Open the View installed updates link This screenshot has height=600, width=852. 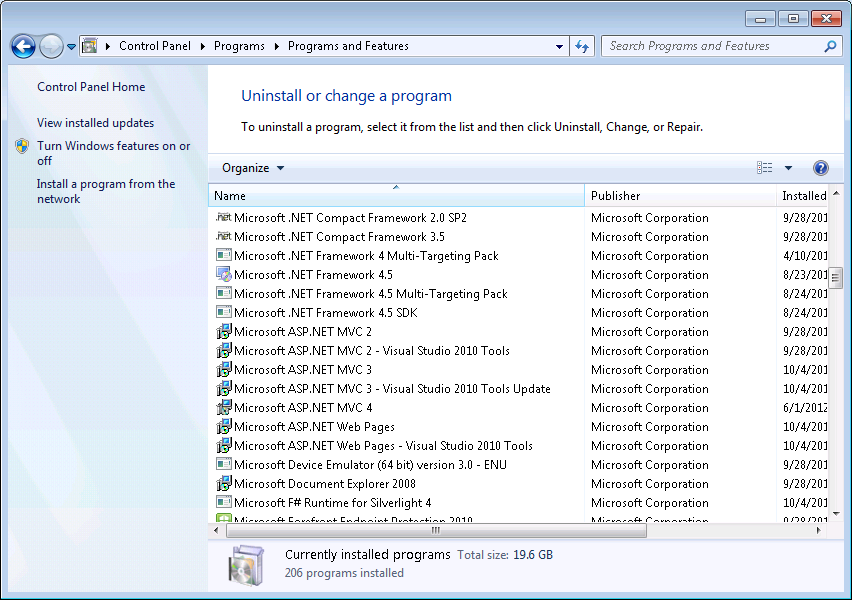(x=96, y=123)
